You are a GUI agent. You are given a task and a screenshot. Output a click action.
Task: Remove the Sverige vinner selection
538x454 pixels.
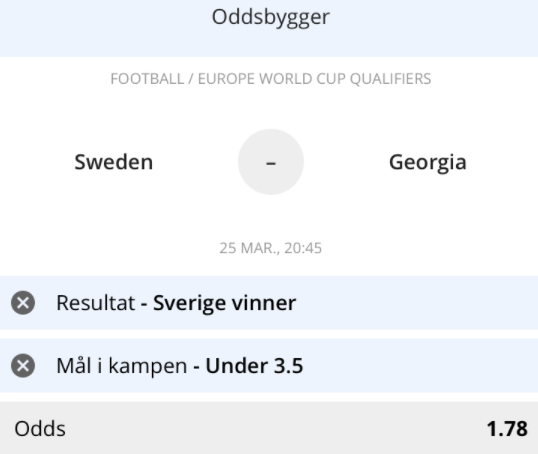23,303
